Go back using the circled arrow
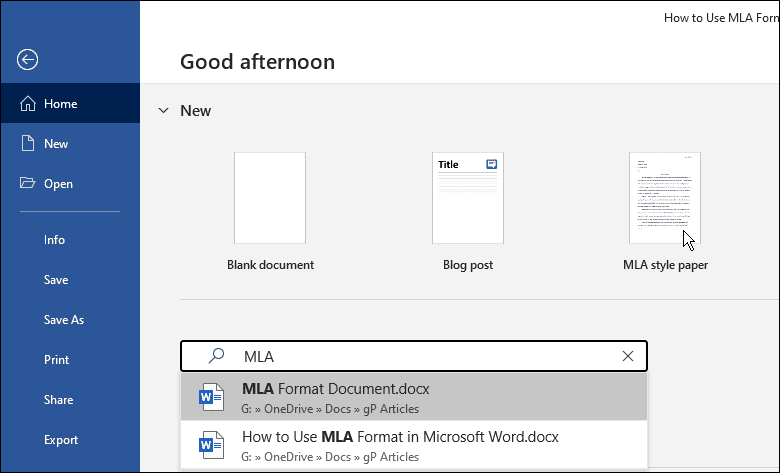Screen dimensions: 780x473 click(x=27, y=60)
